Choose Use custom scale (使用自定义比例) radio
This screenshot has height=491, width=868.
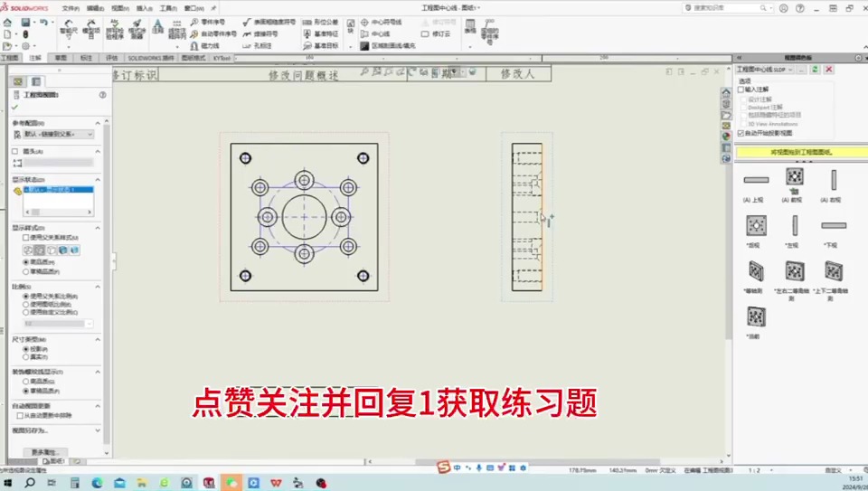(26, 312)
